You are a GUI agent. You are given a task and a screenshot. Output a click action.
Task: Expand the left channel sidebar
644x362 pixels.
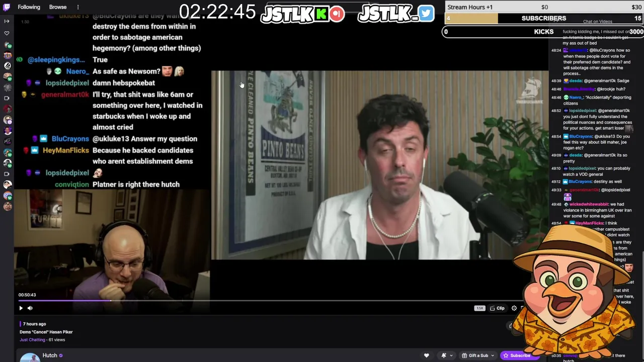click(7, 21)
